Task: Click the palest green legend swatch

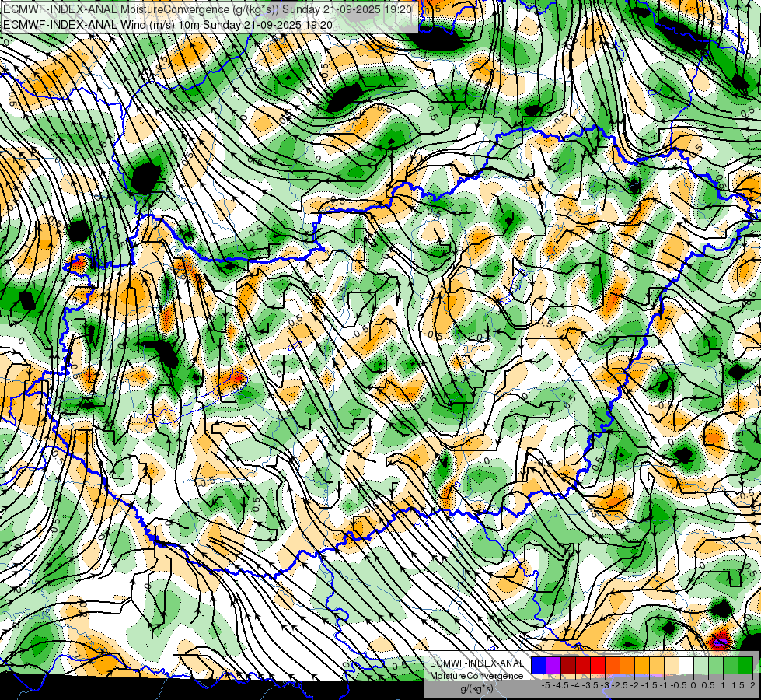Action: click(x=701, y=665)
